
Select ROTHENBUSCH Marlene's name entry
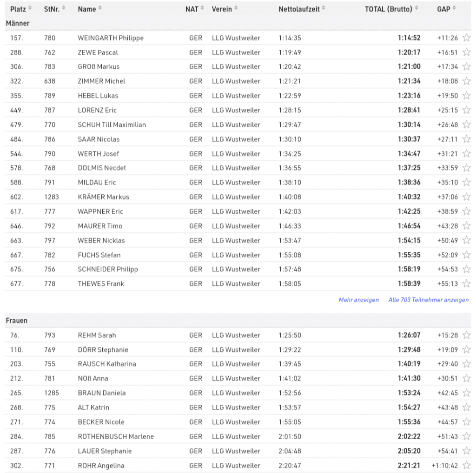[116, 436]
